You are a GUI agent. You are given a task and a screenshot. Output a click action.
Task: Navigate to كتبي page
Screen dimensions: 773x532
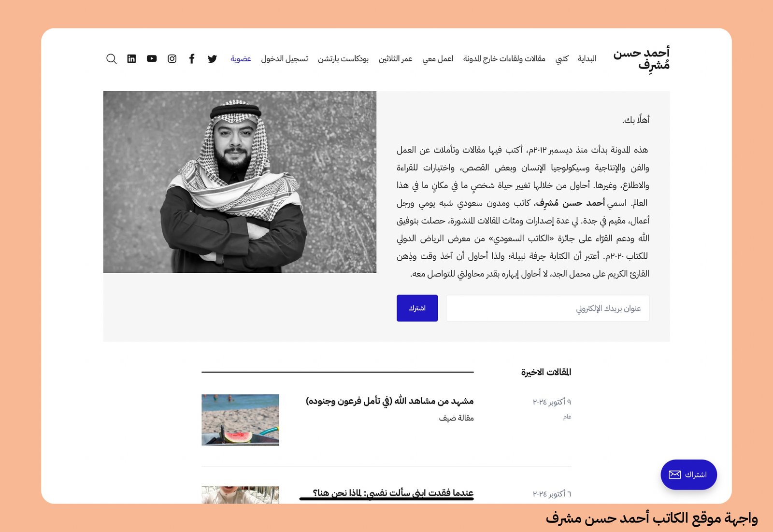coord(562,59)
